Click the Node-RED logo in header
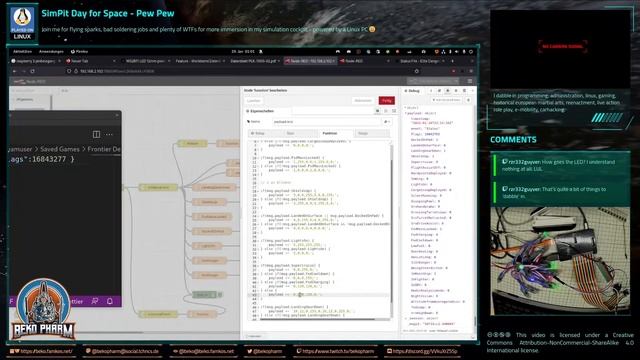640x360 pixels. coord(30,81)
